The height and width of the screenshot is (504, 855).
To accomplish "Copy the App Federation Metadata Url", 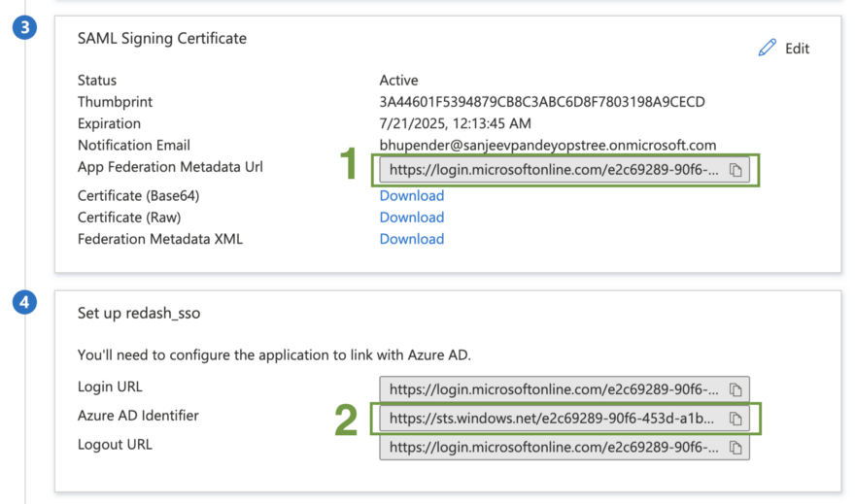I will coord(736,170).
